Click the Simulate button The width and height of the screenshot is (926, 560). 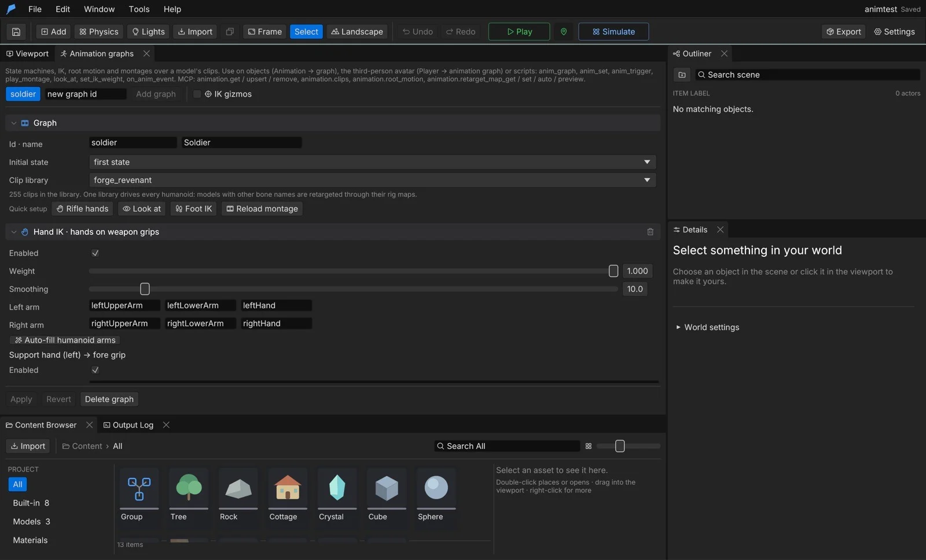tap(613, 32)
